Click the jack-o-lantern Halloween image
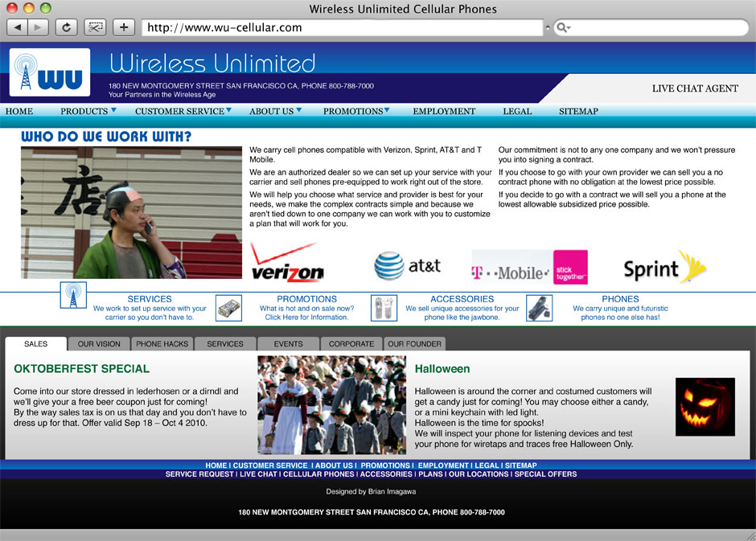 [x=705, y=407]
